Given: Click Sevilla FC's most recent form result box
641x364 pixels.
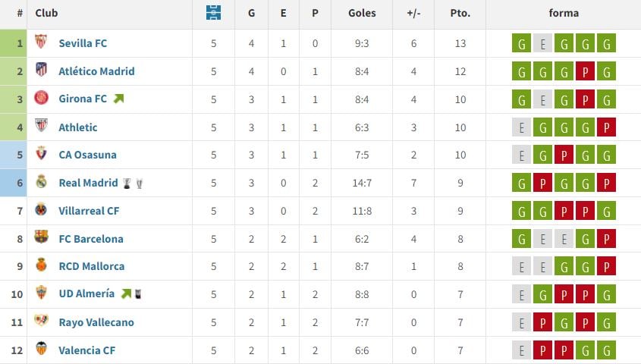Looking at the screenshot, I should (x=606, y=43).
